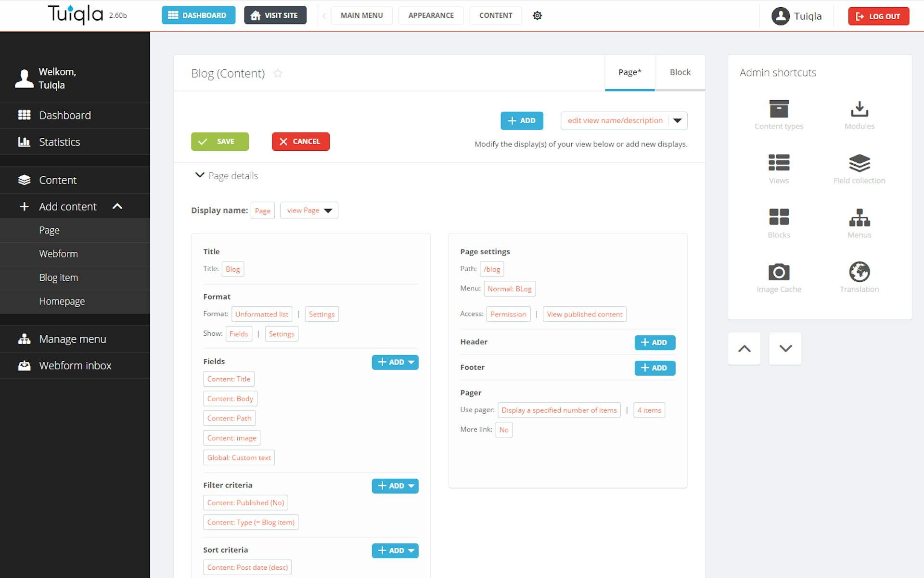Edit the Content: Published (No) filter
924x578 pixels.
tap(245, 503)
